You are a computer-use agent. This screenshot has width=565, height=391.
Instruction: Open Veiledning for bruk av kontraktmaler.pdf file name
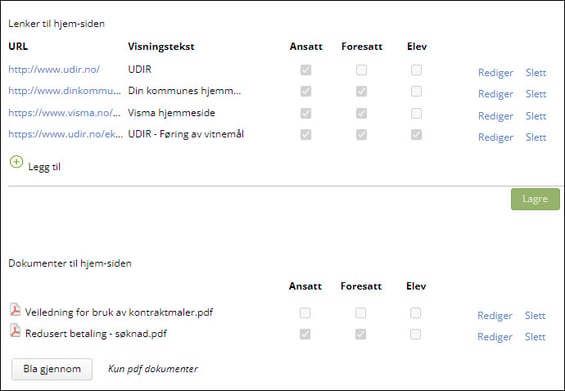click(x=119, y=312)
